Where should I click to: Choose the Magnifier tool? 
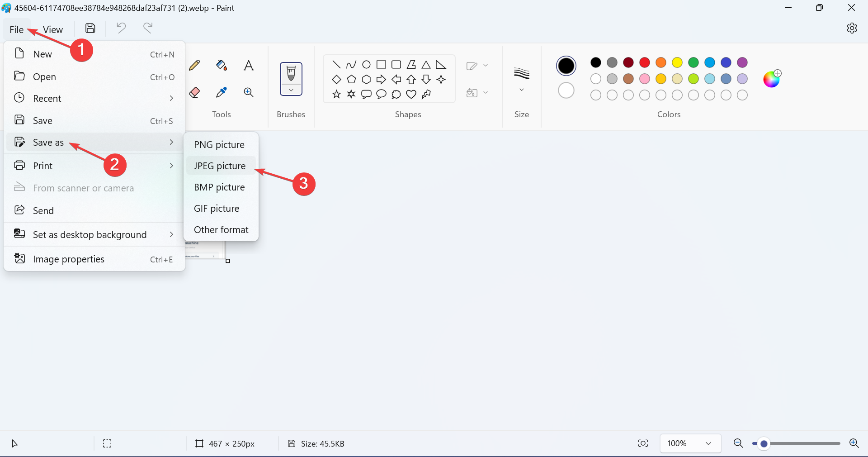[x=248, y=92]
